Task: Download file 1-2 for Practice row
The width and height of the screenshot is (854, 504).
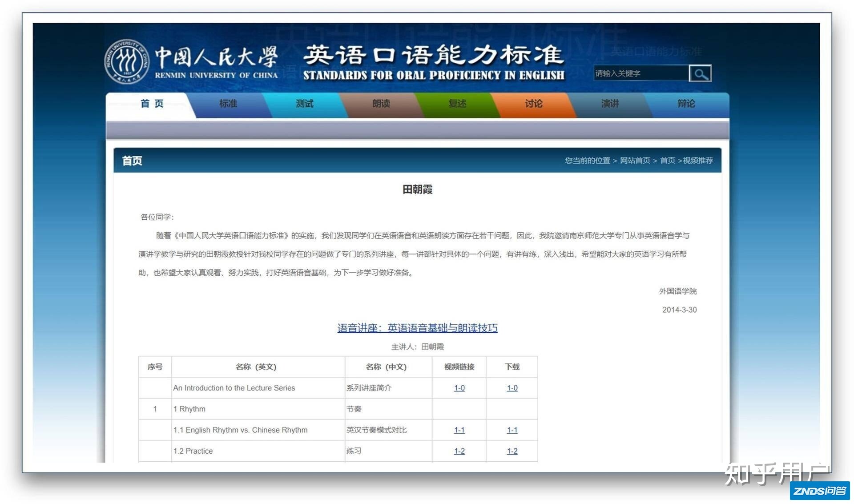Action: click(512, 451)
